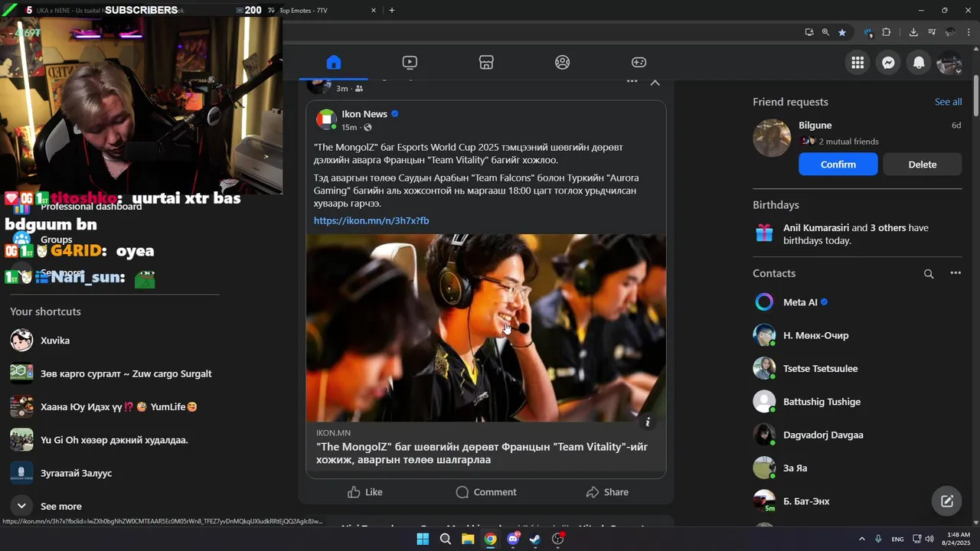The width and height of the screenshot is (980, 551).
Task: Open the Facebook Home tab
Action: (333, 62)
